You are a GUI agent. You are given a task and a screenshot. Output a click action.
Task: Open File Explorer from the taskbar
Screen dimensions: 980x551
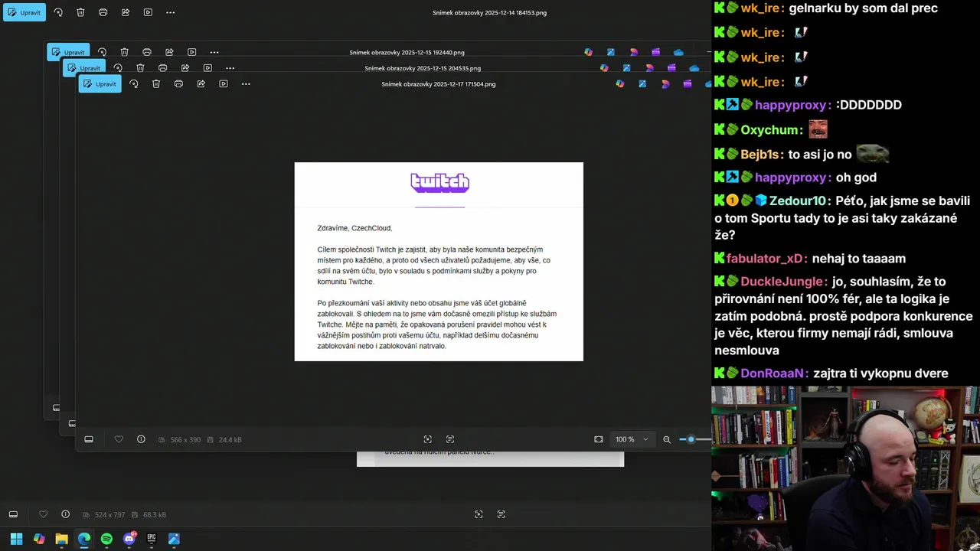(x=61, y=539)
